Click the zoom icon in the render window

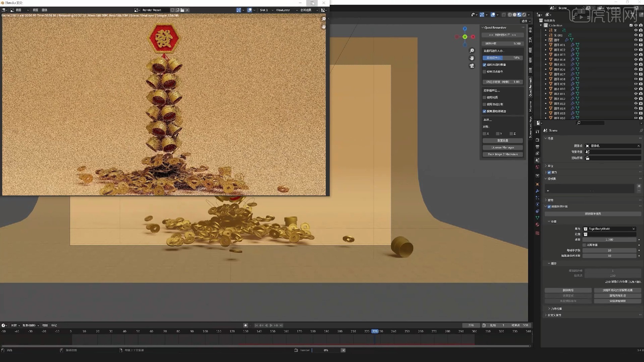click(x=324, y=19)
